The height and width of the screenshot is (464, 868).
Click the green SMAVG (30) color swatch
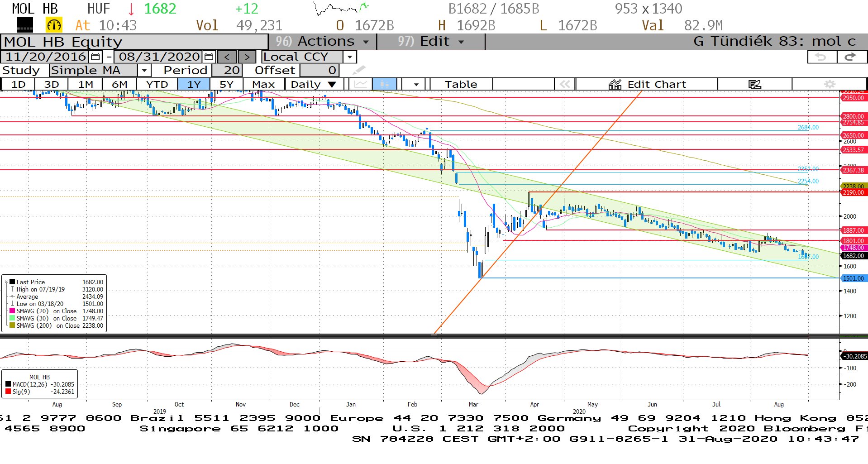click(13, 318)
